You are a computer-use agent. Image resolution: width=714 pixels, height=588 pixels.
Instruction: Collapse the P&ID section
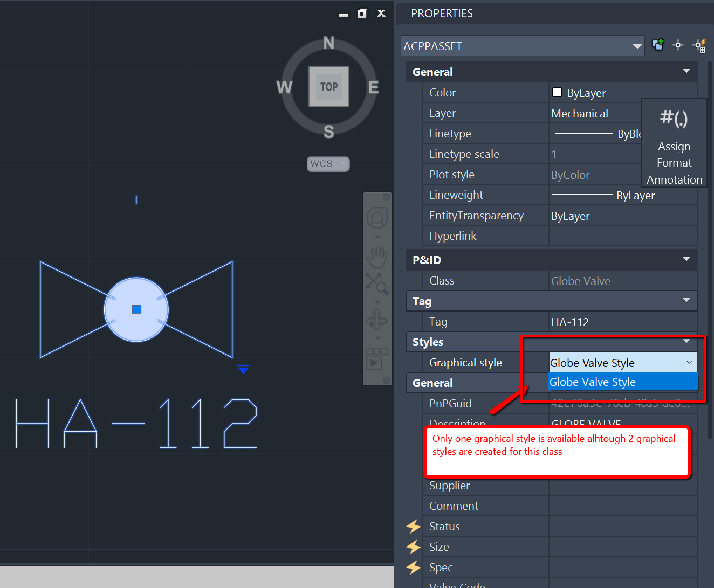(x=686, y=259)
